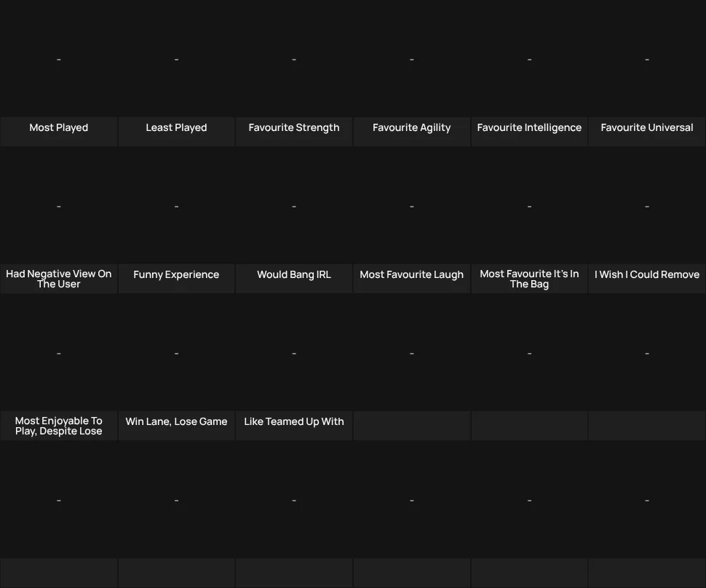Select the empty image slot above Win Lane, Lose Game
This screenshot has height=588, width=706.
point(176,354)
